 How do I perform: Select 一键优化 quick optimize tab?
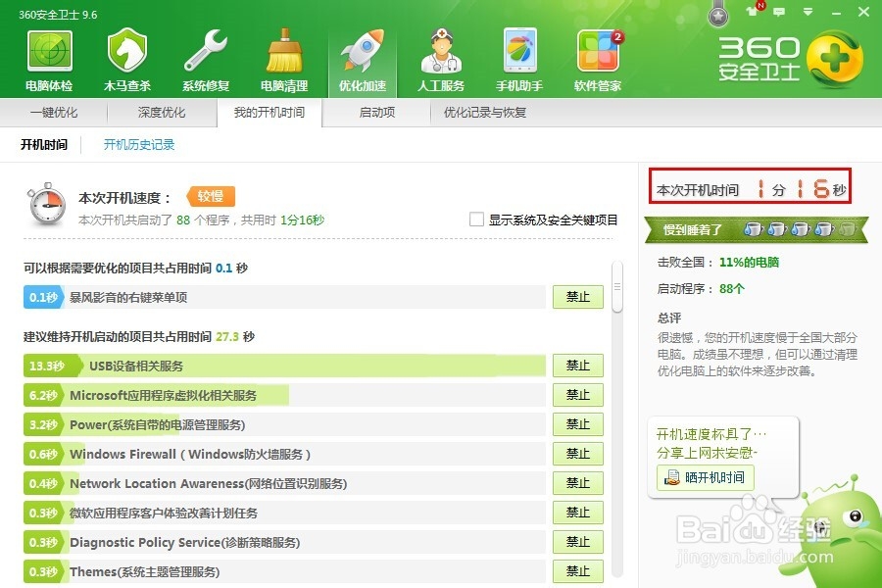pyautogui.click(x=57, y=113)
